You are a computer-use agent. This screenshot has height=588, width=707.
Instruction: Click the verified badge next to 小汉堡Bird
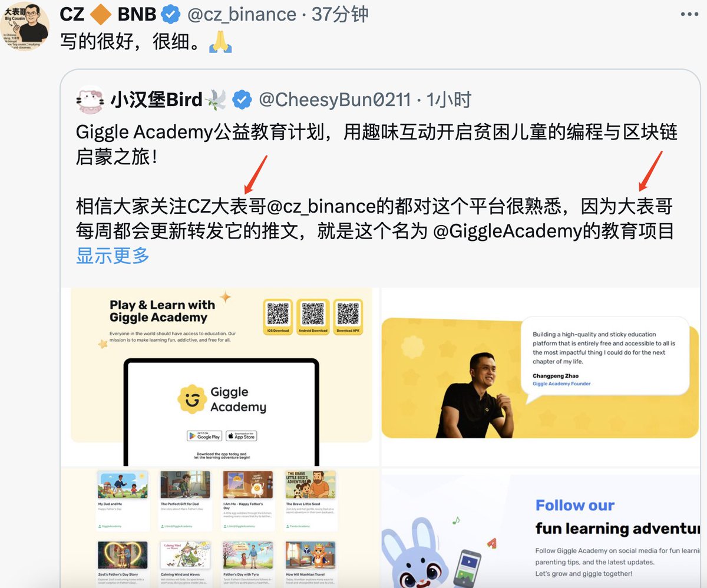coord(242,100)
